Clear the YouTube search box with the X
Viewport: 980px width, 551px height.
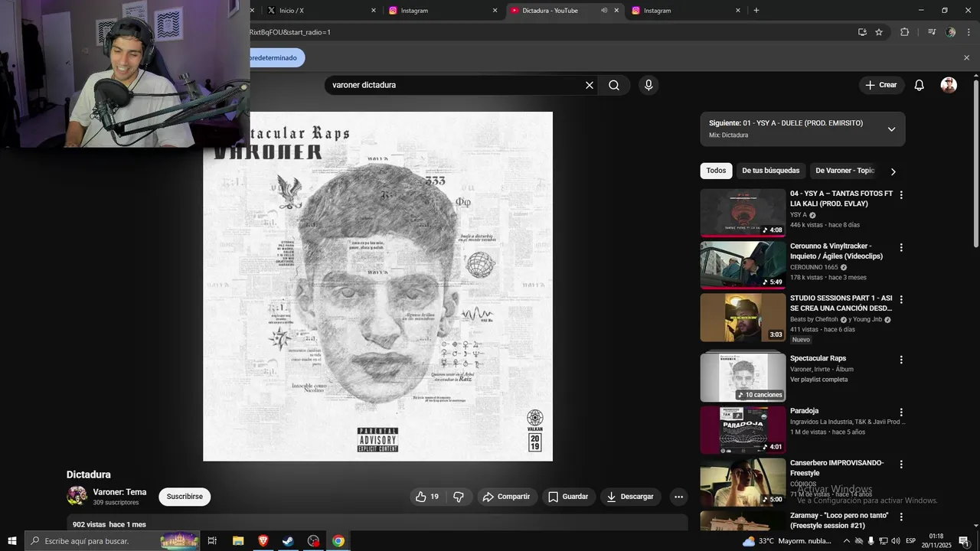pyautogui.click(x=590, y=85)
